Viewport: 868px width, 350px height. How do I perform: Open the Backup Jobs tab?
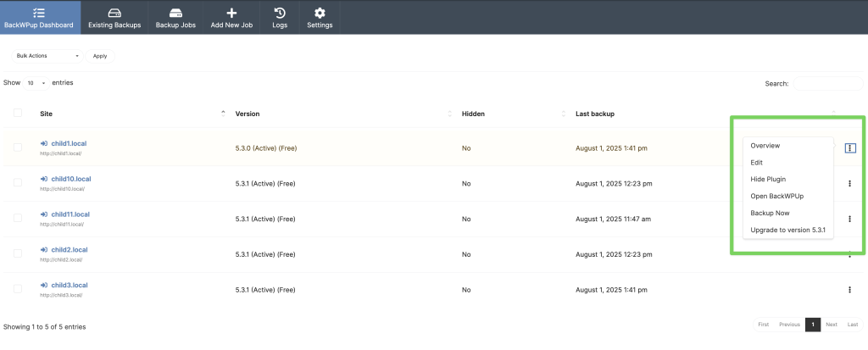175,17
